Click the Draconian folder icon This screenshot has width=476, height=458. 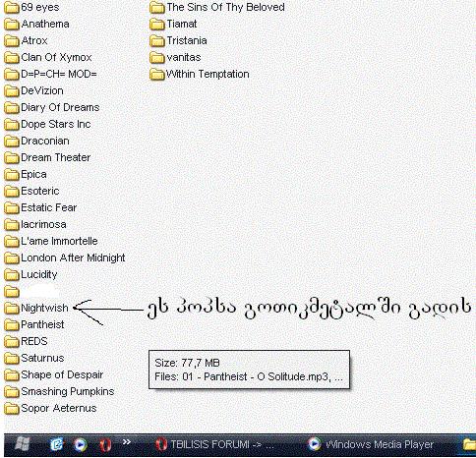click(x=12, y=141)
